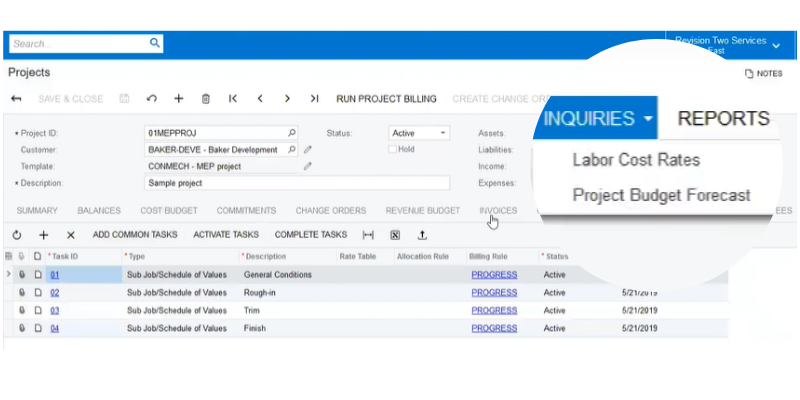Open the Summary tab
Image resolution: width=800 pixels, height=400 pixels.
click(x=37, y=211)
